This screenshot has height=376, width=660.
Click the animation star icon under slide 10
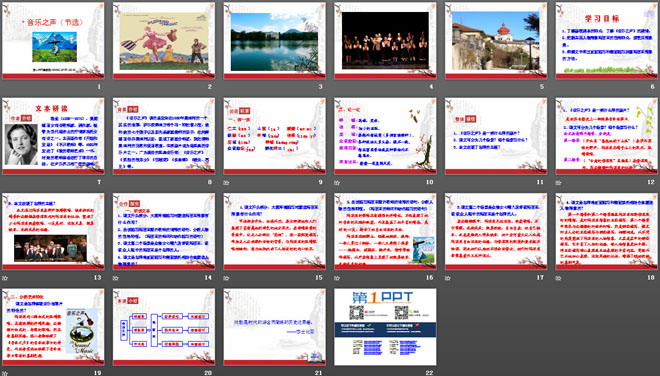(337, 183)
